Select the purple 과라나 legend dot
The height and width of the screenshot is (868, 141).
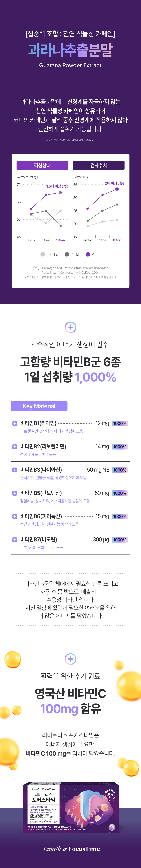click(x=88, y=254)
